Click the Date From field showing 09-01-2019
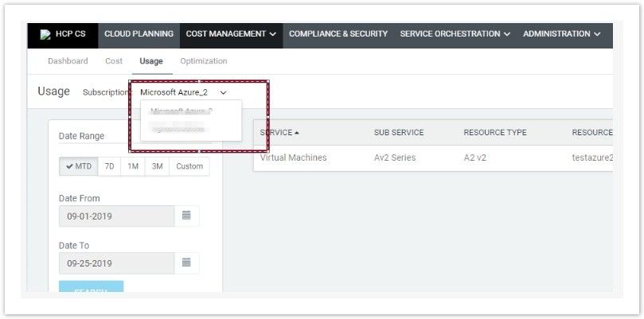This screenshot has width=644, height=319. (x=116, y=216)
